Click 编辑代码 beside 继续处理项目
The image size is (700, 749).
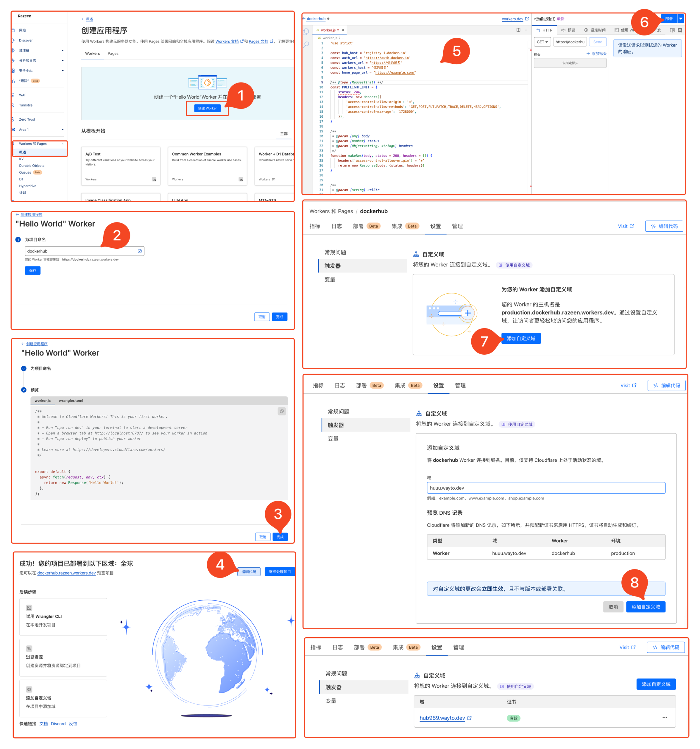249,571
